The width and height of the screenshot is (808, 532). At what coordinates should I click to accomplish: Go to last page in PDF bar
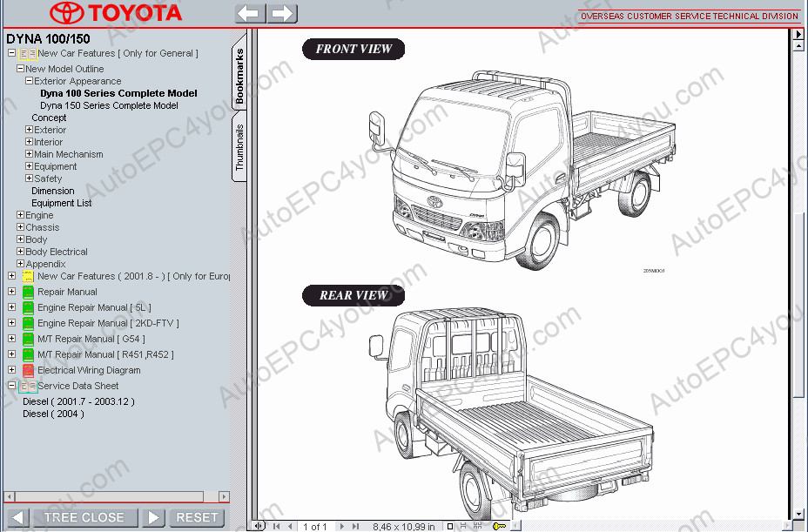pos(356,526)
